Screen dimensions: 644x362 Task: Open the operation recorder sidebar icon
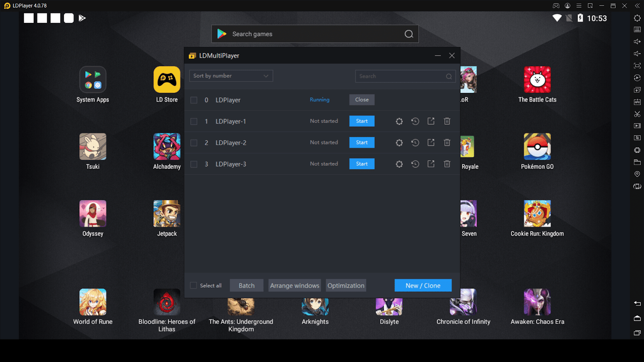[637, 78]
